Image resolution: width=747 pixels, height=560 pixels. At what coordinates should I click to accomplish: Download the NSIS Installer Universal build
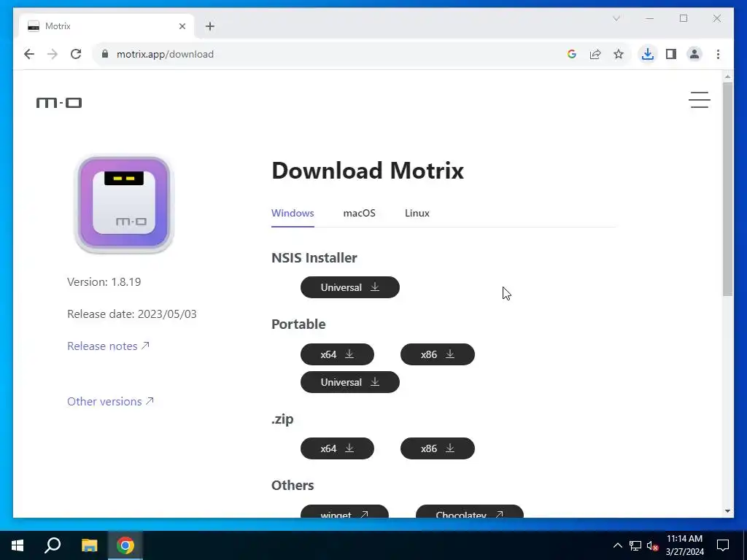(349, 287)
